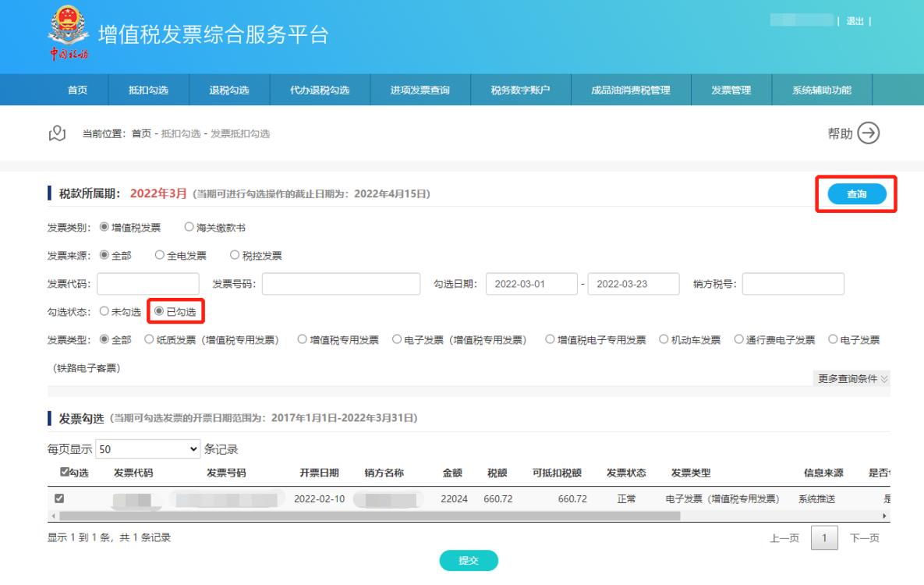Expand 更多查询条件 query options
924x585 pixels.
pos(853,379)
